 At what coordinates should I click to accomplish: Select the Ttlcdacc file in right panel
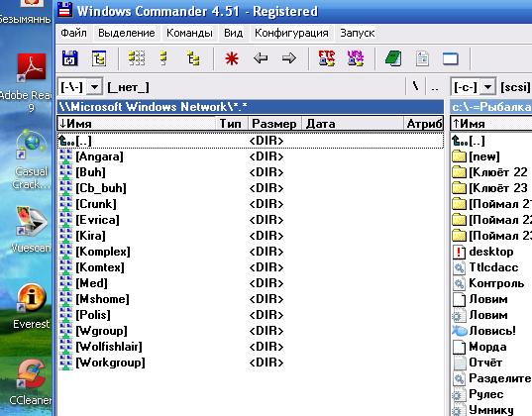[491, 267]
